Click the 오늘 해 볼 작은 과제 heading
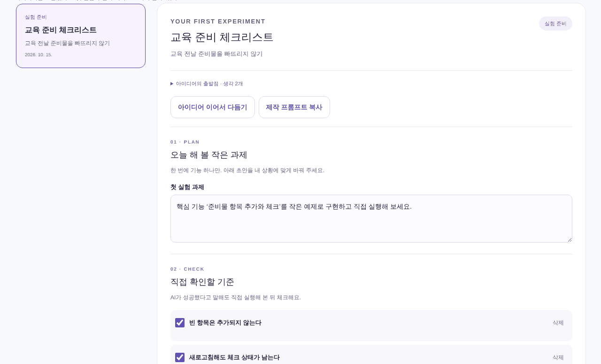This screenshot has height=364, width=601. coord(208,155)
